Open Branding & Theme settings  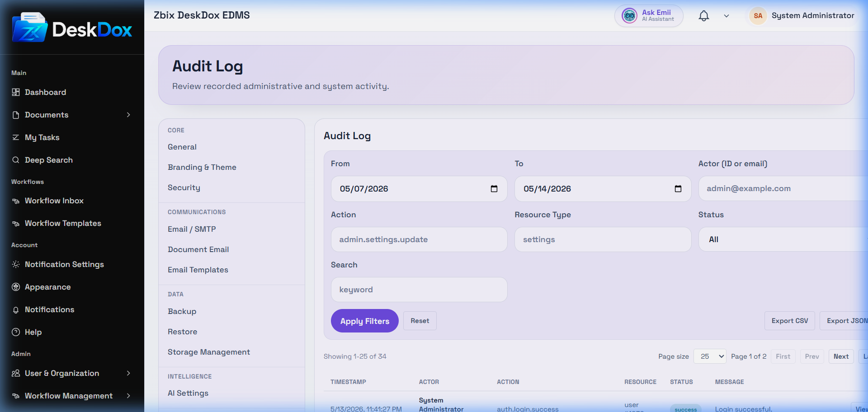pos(202,167)
